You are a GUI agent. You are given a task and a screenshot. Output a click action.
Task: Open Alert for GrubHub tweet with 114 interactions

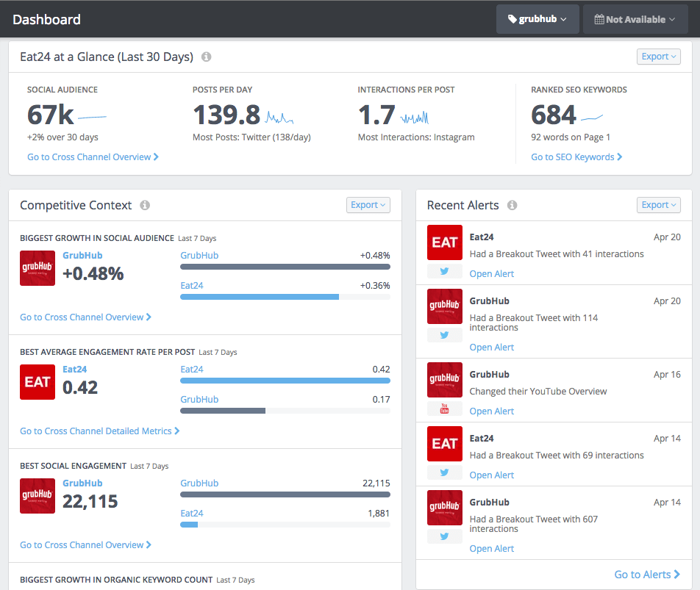coord(491,347)
